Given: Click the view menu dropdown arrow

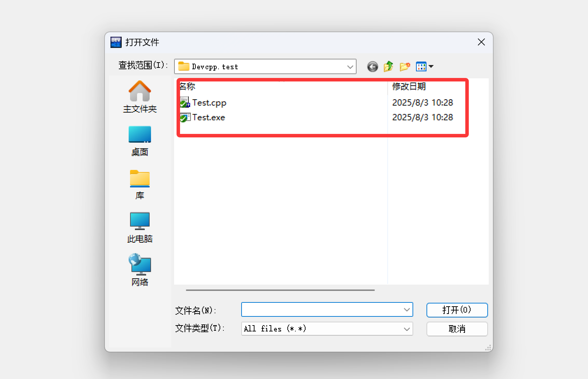Looking at the screenshot, I should click(431, 66).
